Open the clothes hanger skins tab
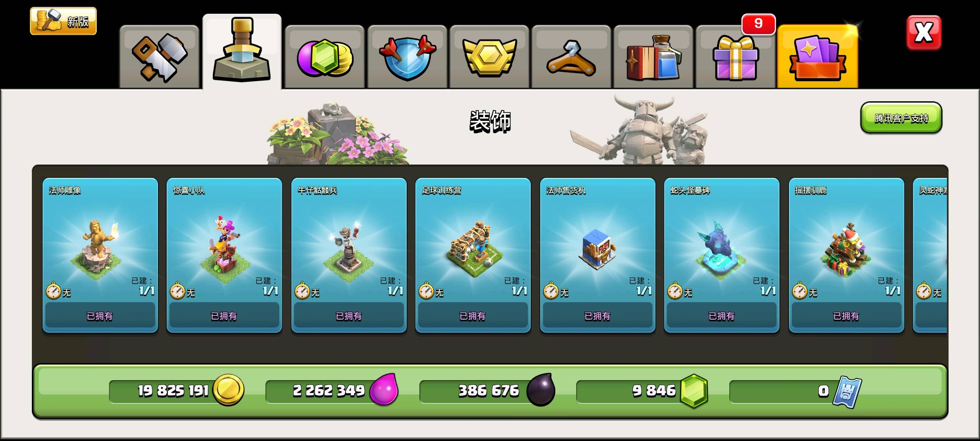Screen dimensions: 980x441 [571, 57]
